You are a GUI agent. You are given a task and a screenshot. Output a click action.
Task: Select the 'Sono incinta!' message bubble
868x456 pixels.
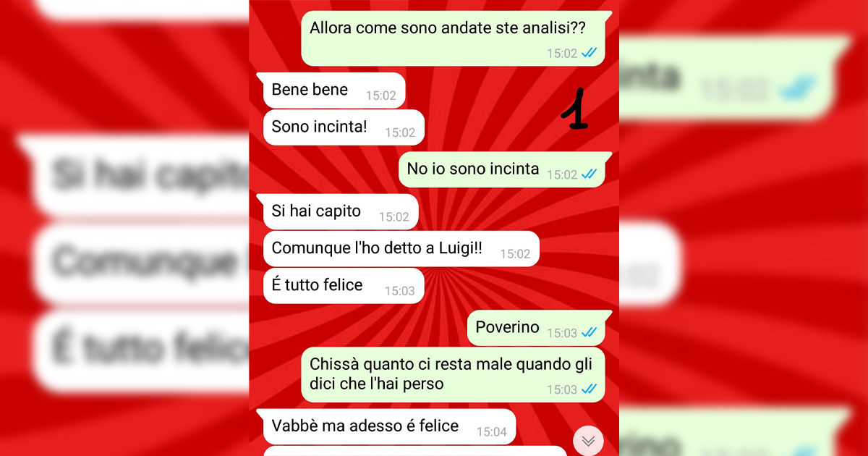[x=343, y=127]
